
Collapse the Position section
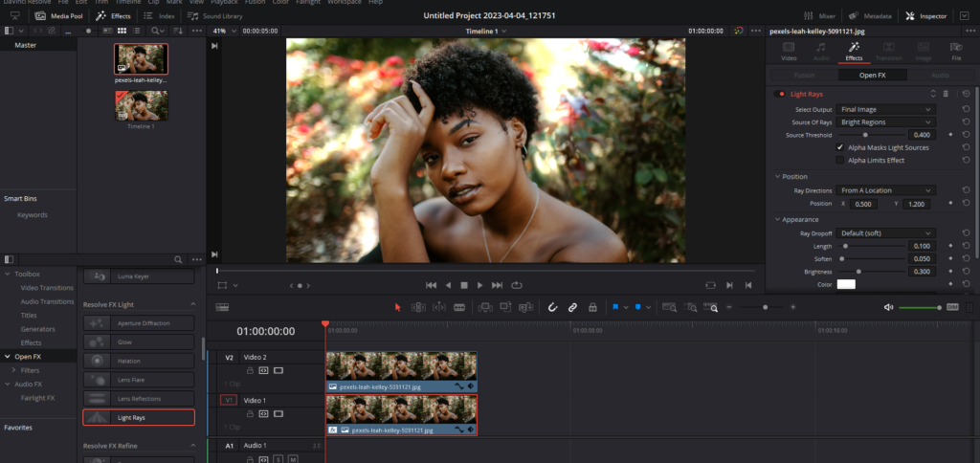[778, 177]
